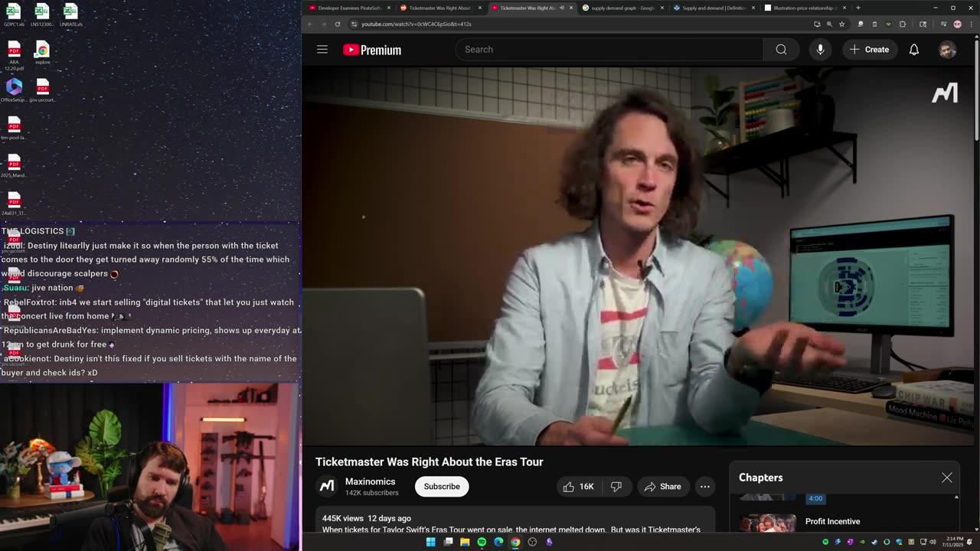Click the YouTube search magnifier button

(781, 50)
